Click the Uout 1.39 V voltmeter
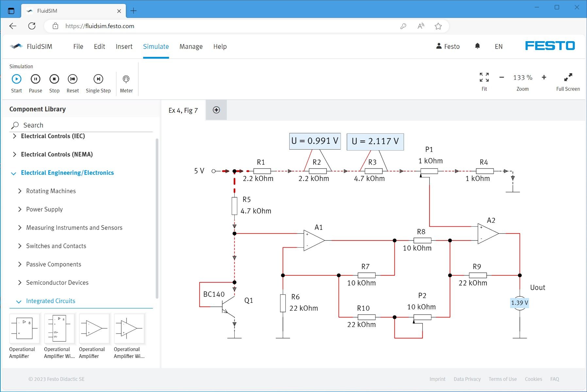 (519, 303)
